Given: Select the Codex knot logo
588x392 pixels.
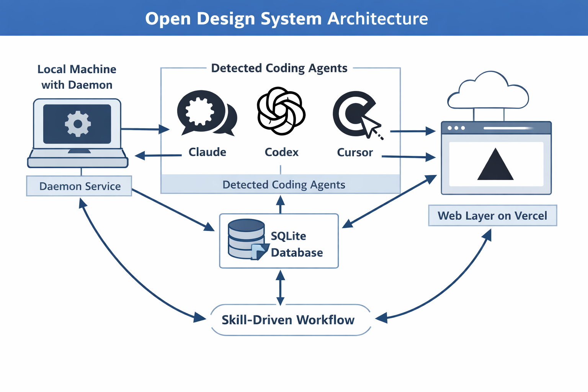Looking at the screenshot, I should pyautogui.click(x=281, y=111).
